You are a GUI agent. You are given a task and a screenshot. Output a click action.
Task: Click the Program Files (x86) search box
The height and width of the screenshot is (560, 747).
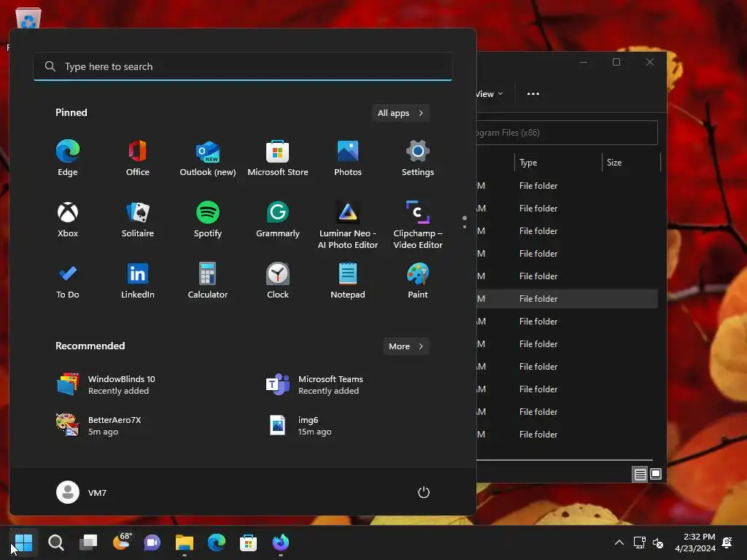click(x=567, y=133)
